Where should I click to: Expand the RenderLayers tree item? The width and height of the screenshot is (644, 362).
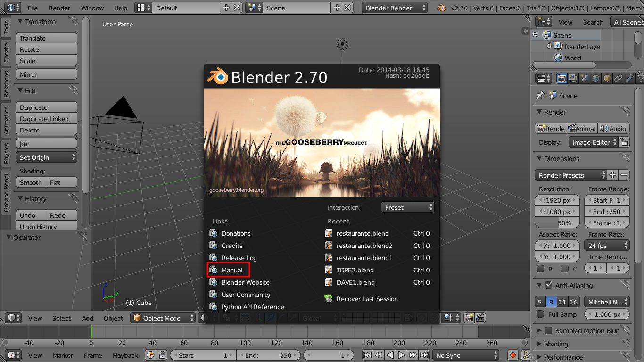[549, 46]
